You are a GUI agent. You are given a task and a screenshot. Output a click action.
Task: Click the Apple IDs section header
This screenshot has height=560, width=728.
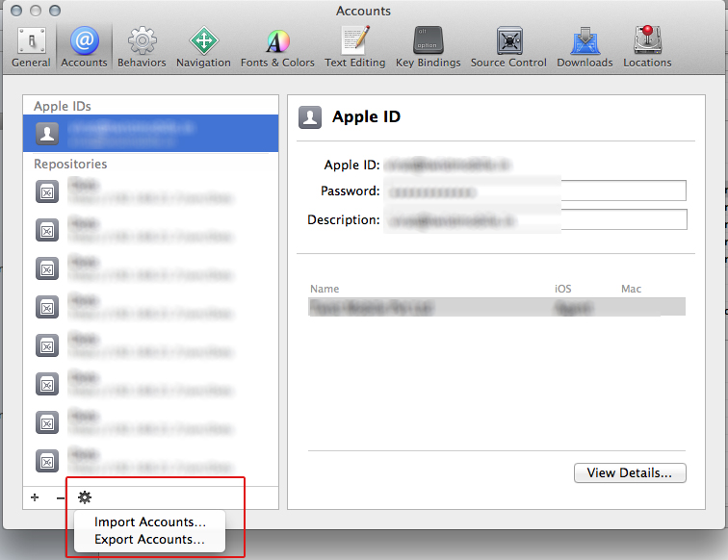point(63,106)
